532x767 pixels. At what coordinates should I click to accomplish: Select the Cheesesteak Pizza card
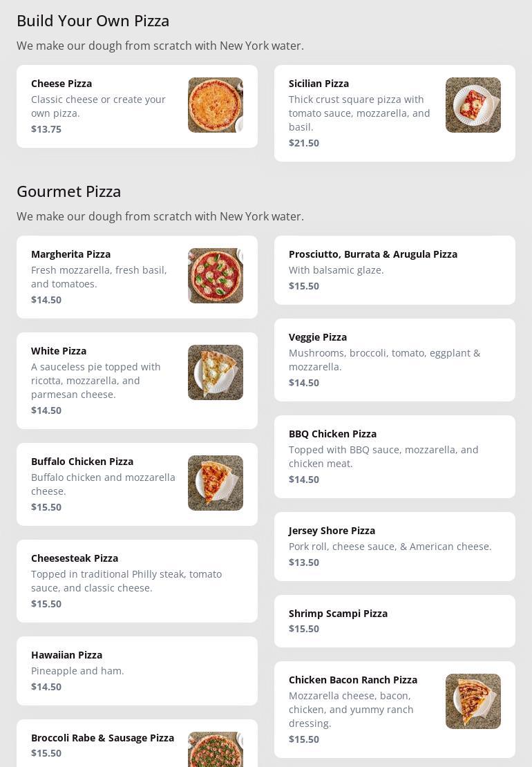[137, 581]
